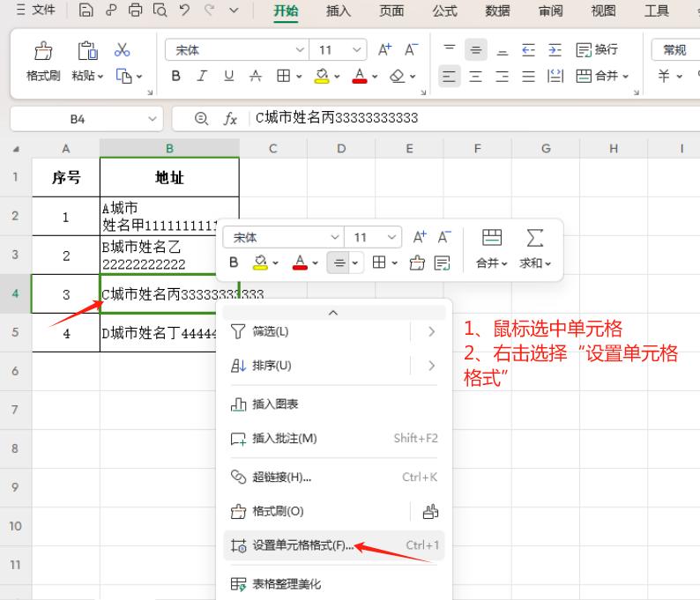
Task: Click 求和 sum button in mini toolbar
Action: pos(535,249)
